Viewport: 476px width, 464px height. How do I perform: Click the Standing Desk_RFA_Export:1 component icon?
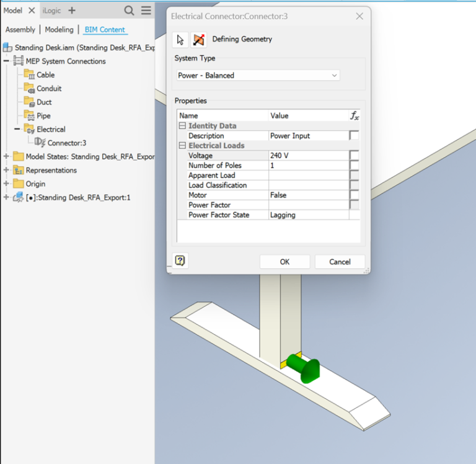[x=18, y=197]
